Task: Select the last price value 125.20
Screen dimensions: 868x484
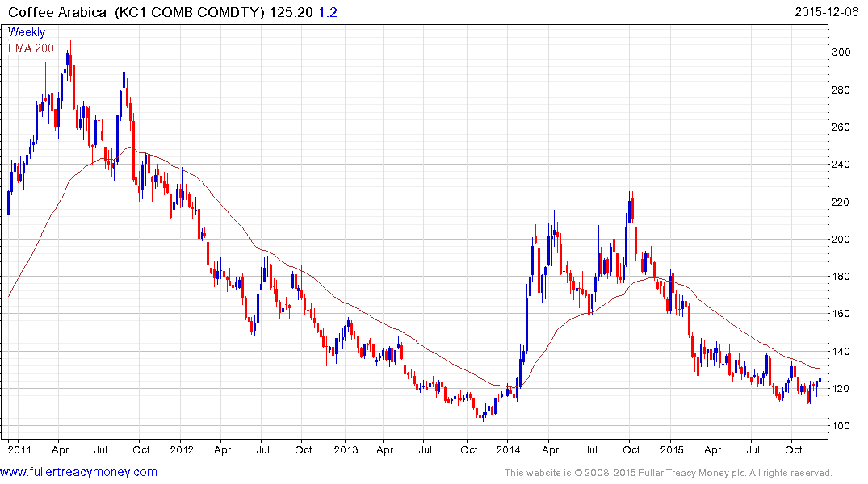Action: pos(291,12)
